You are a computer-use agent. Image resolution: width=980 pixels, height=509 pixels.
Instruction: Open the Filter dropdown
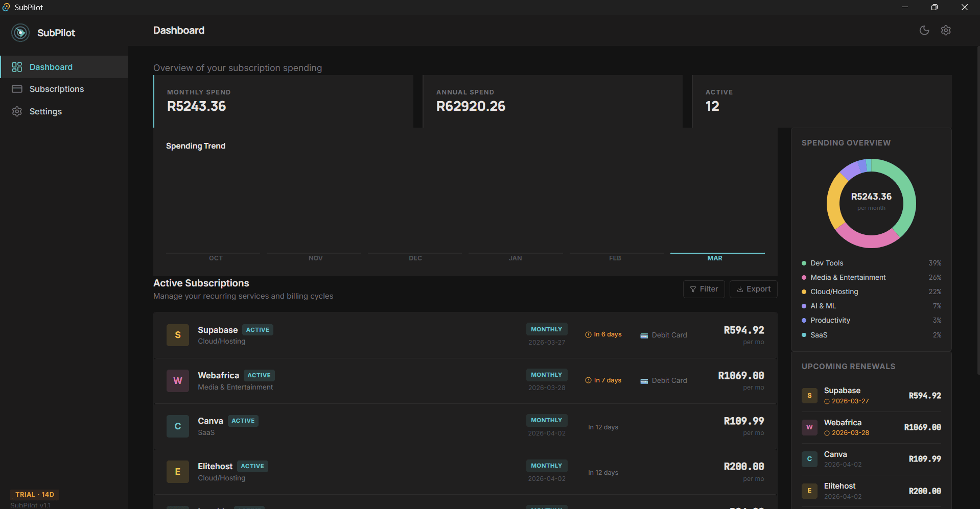[704, 288]
